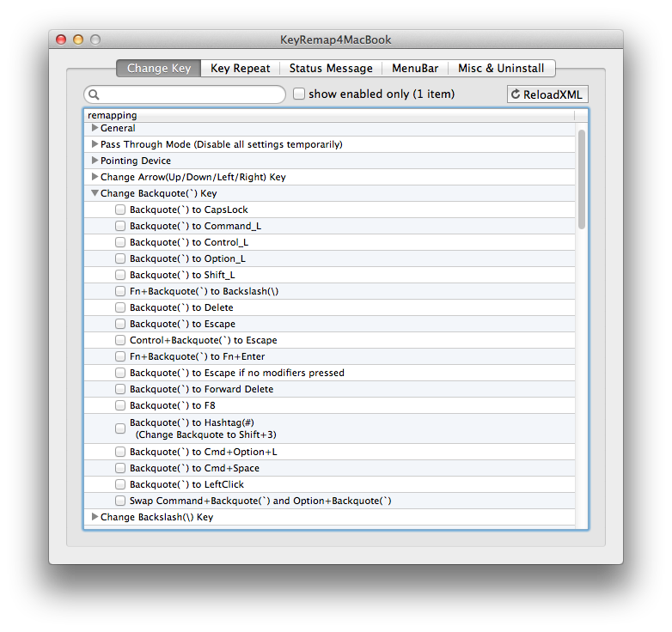The height and width of the screenshot is (632, 672).
Task: Check Backquote to Hashtag(#) option
Action: click(x=120, y=428)
